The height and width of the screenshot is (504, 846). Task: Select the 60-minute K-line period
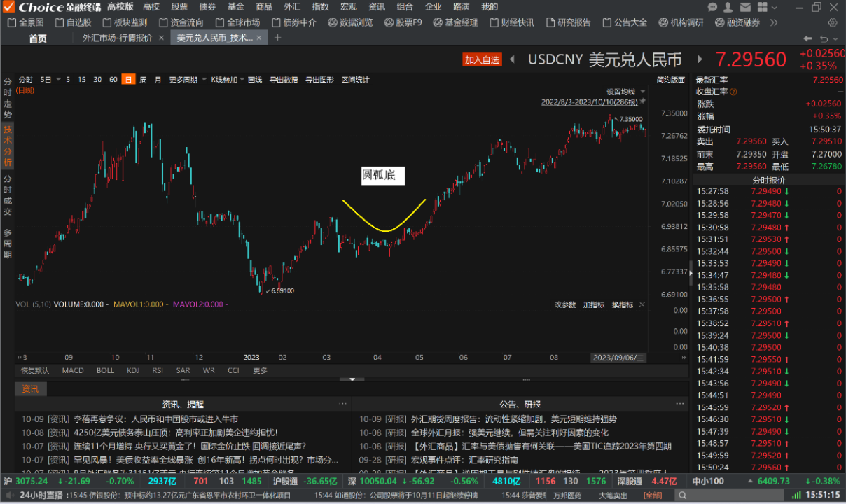tap(113, 79)
